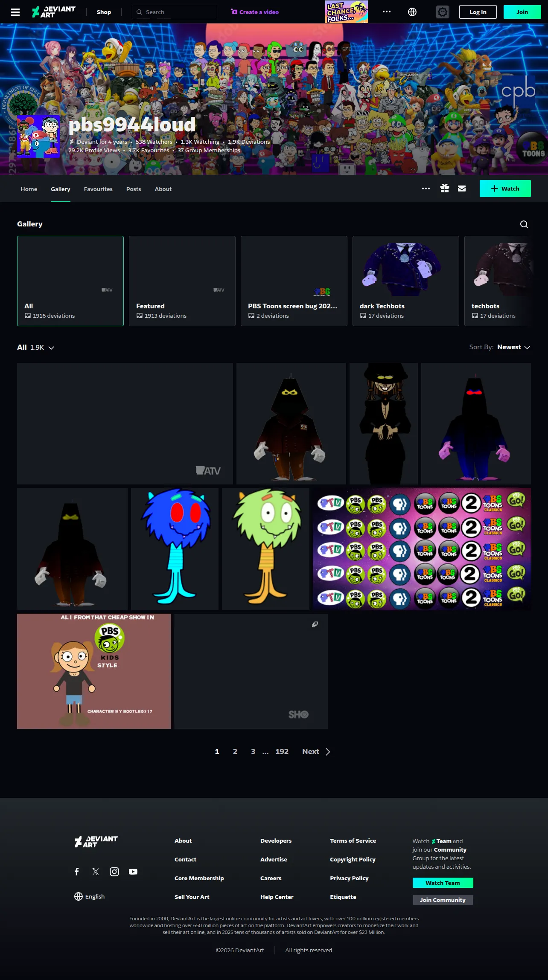548x980 pixels.
Task: Open DeviantArt YouTube channel in footer
Action: click(133, 872)
